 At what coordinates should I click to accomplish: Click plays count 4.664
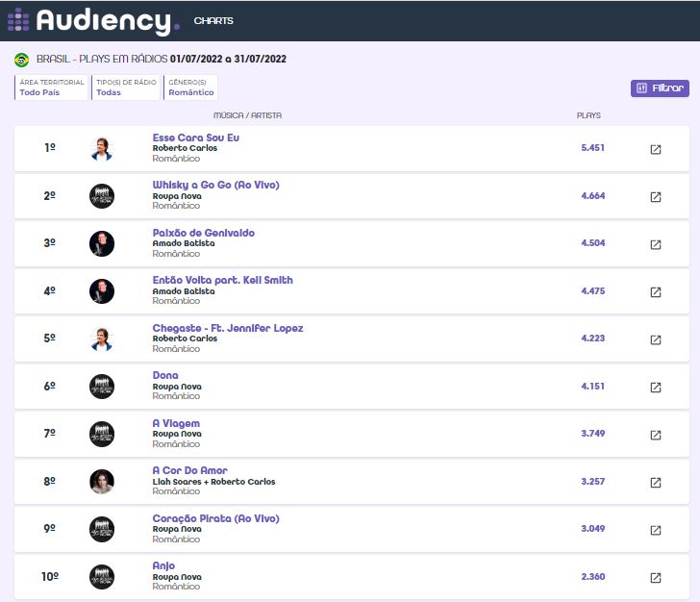tap(593, 195)
